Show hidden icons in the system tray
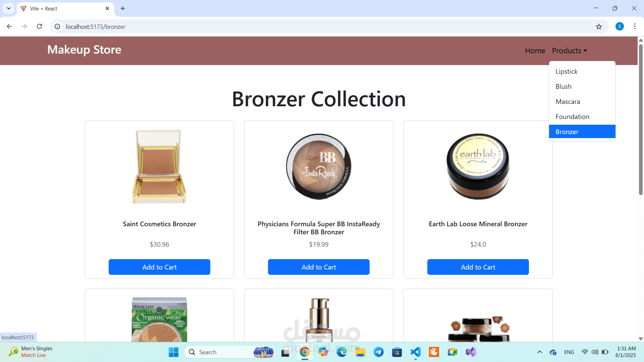 click(x=539, y=352)
